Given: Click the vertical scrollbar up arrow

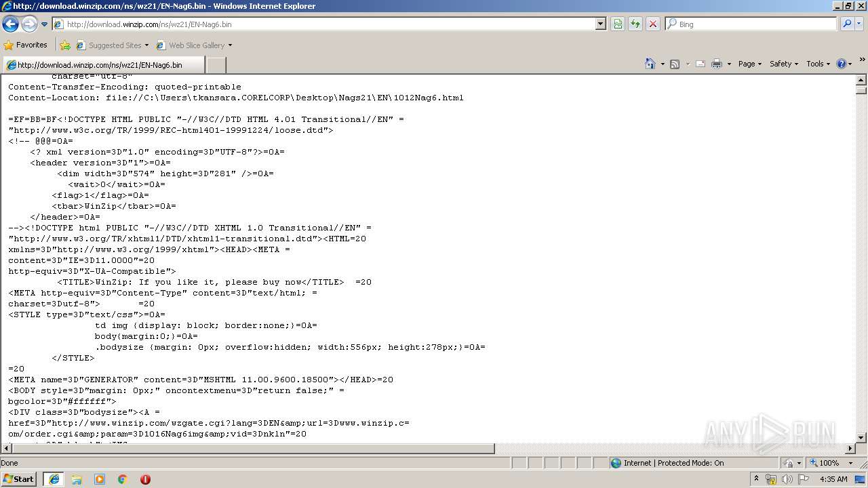Looking at the screenshot, I should click(861, 80).
